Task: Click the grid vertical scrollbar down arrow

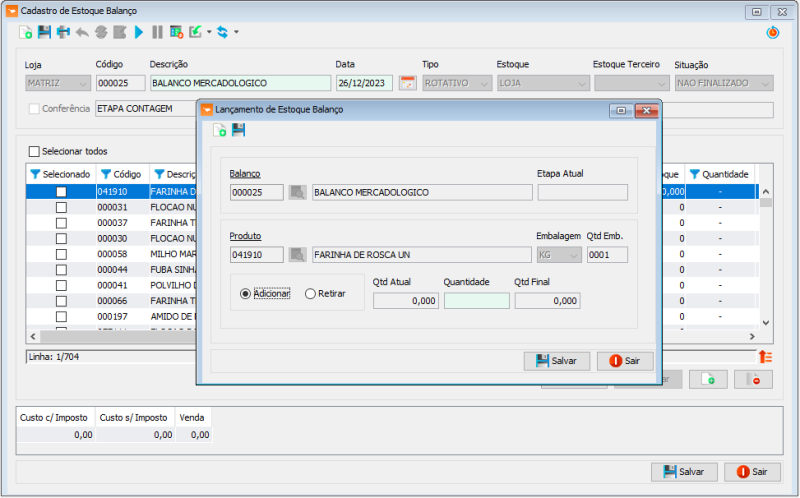Action: (766, 322)
